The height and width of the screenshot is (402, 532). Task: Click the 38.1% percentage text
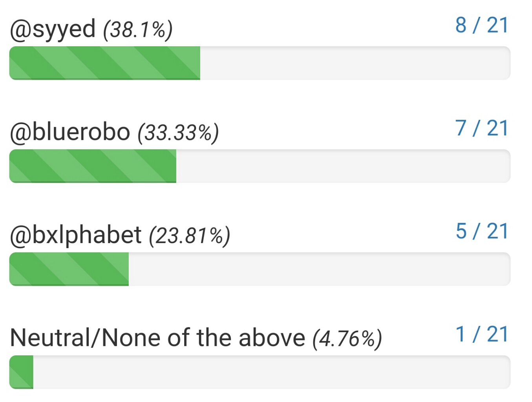[138, 30]
